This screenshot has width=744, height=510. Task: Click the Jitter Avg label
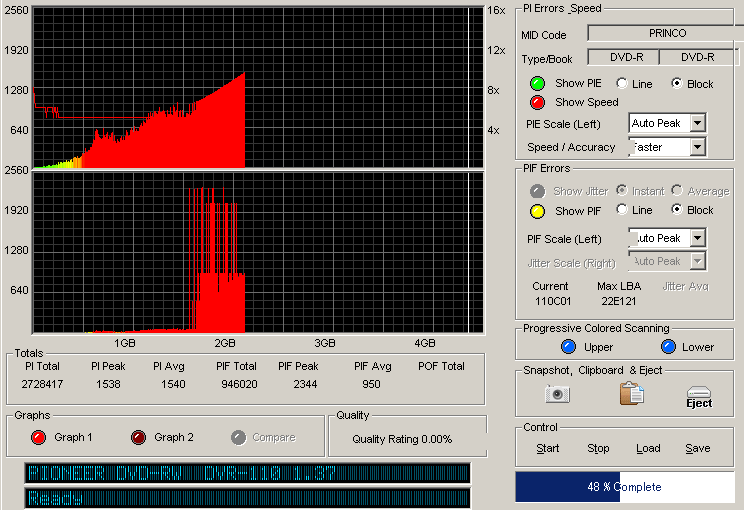(x=686, y=287)
